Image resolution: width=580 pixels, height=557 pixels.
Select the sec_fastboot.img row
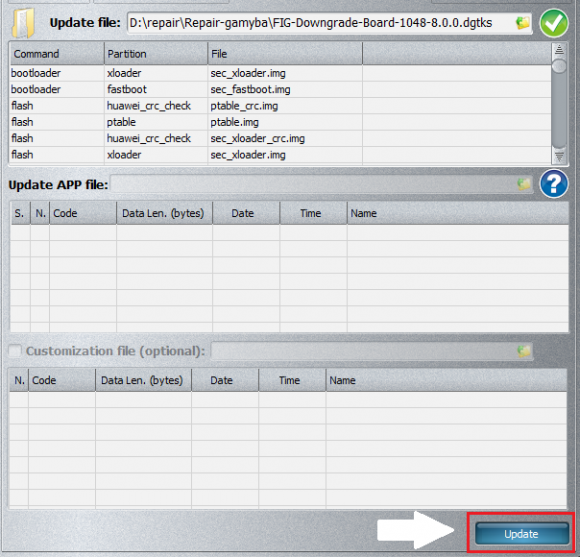pos(280,90)
